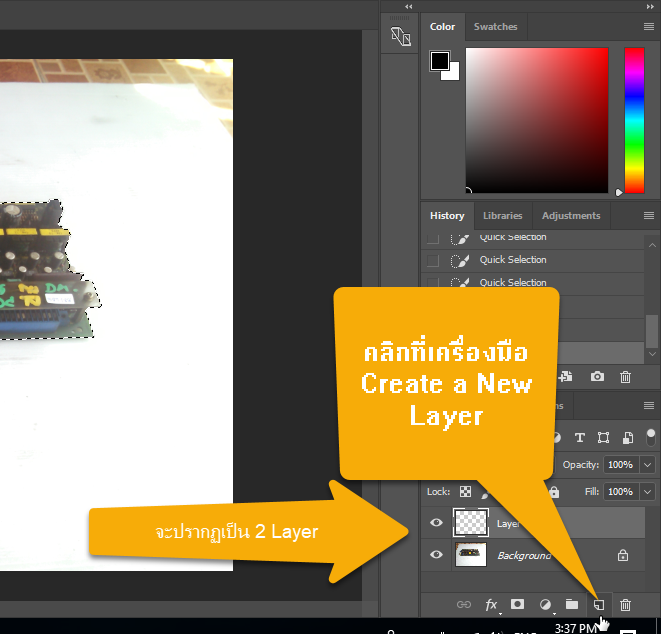
Task: Click the Create a New Layer icon
Action: point(599,605)
